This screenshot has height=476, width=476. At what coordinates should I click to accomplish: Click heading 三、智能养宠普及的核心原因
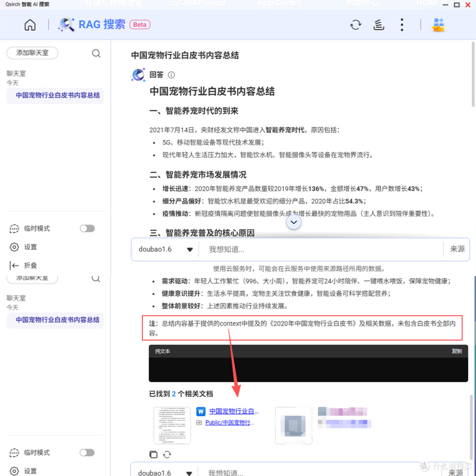tap(202, 233)
